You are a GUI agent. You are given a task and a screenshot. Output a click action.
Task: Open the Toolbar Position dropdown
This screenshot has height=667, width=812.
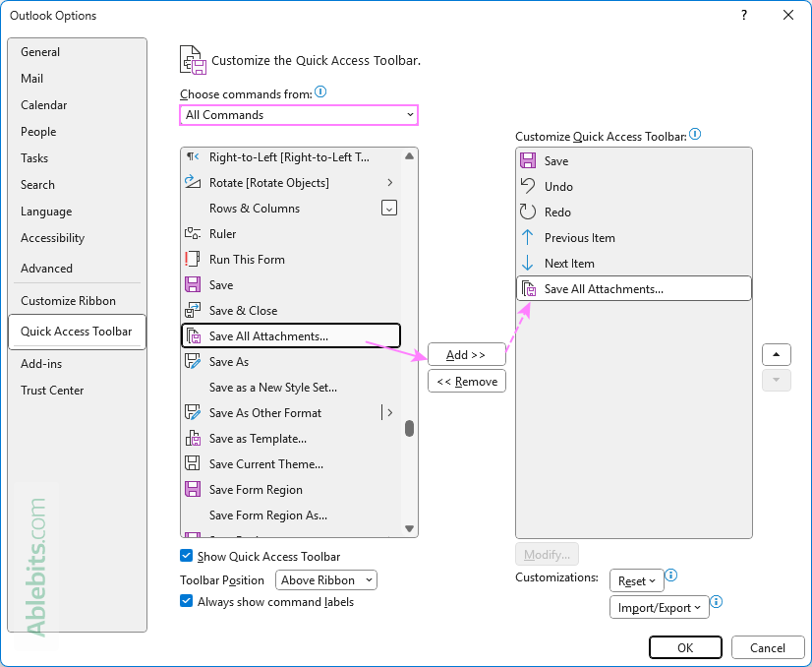click(326, 579)
